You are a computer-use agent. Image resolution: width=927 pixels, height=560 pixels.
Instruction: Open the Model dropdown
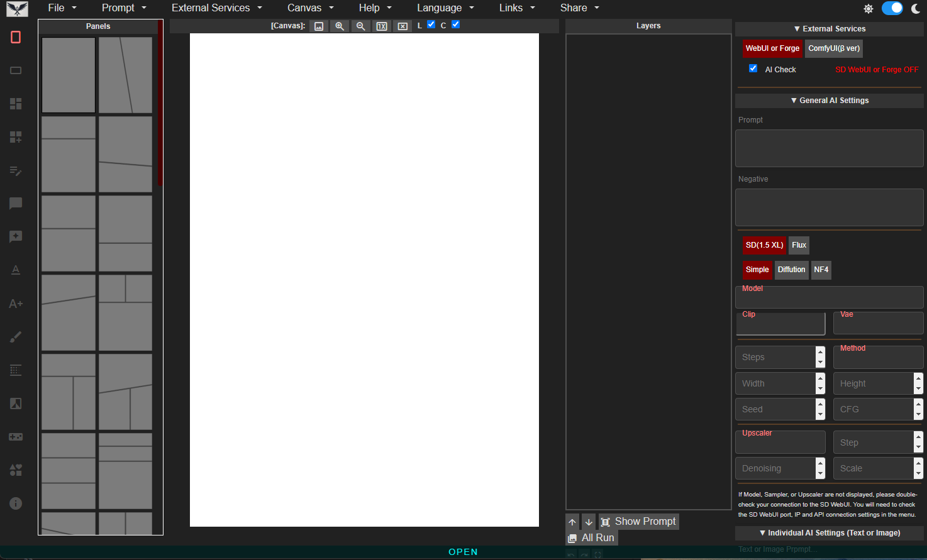(830, 297)
